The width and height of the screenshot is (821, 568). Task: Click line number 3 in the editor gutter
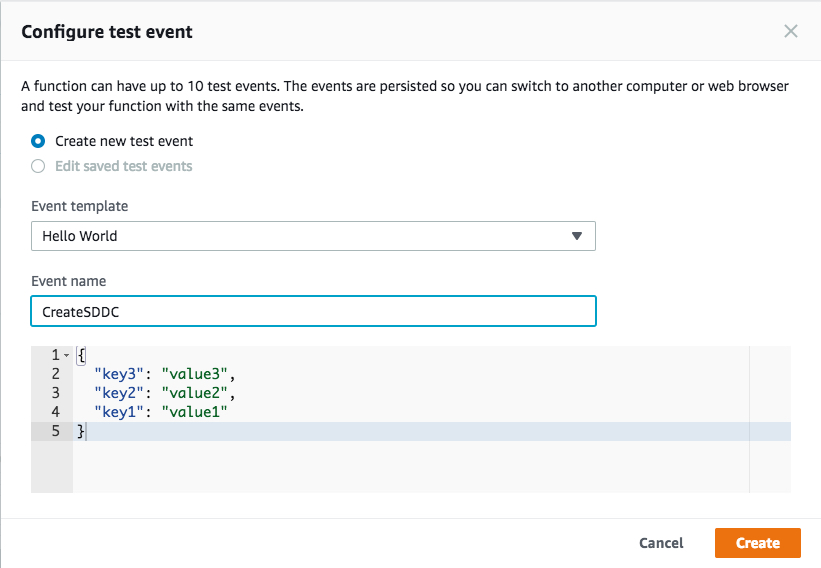(56, 393)
